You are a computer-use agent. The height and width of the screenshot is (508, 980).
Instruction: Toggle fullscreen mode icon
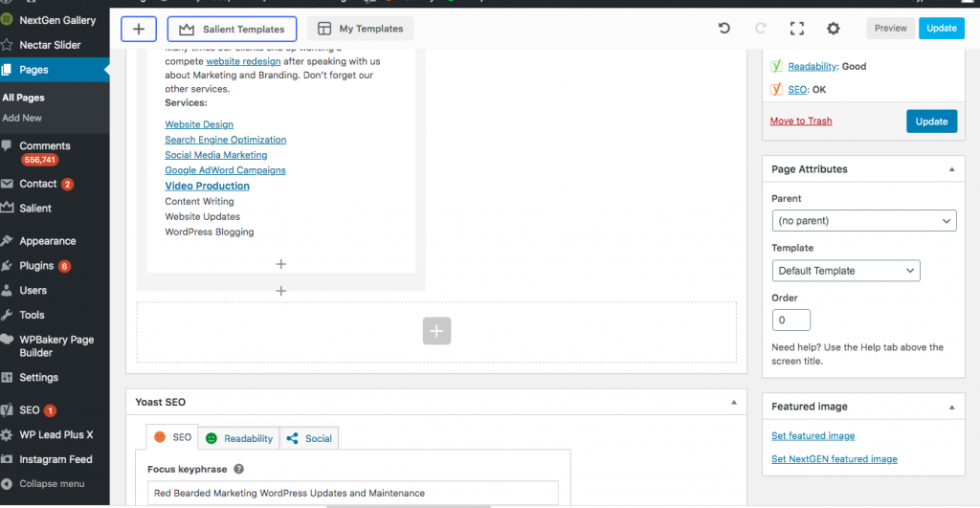(x=797, y=28)
